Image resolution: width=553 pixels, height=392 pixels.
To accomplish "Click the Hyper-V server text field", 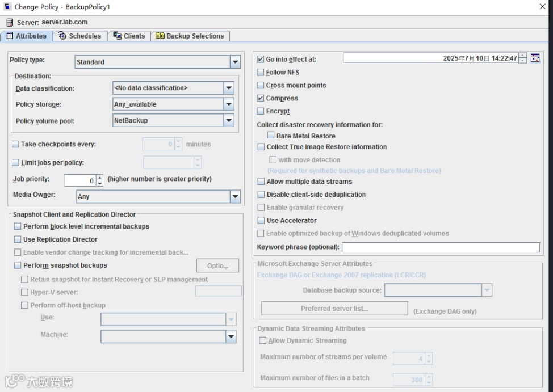I will tap(219, 291).
